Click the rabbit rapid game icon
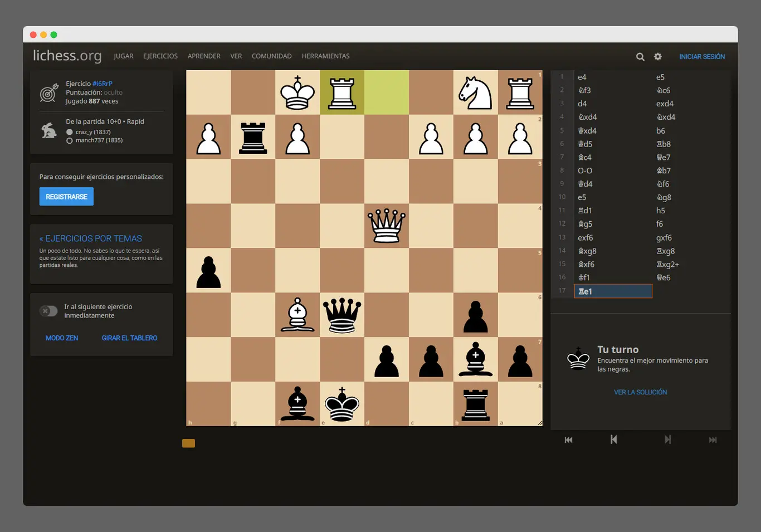This screenshot has height=532, width=761. point(49,130)
